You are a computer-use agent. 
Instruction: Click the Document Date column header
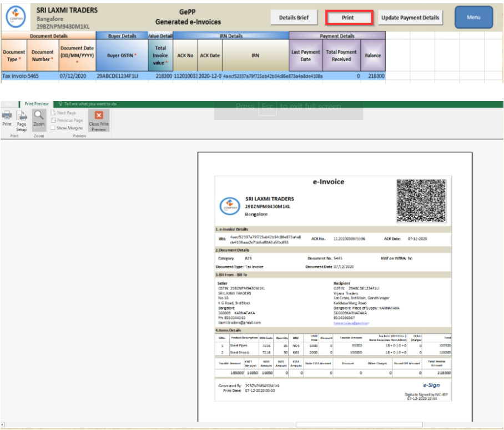(77, 56)
